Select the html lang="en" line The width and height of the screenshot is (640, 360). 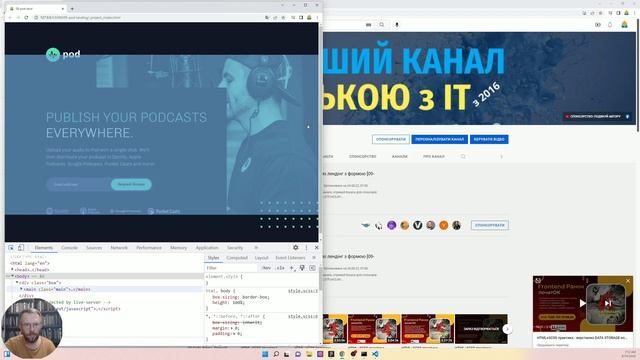[x=30, y=263]
